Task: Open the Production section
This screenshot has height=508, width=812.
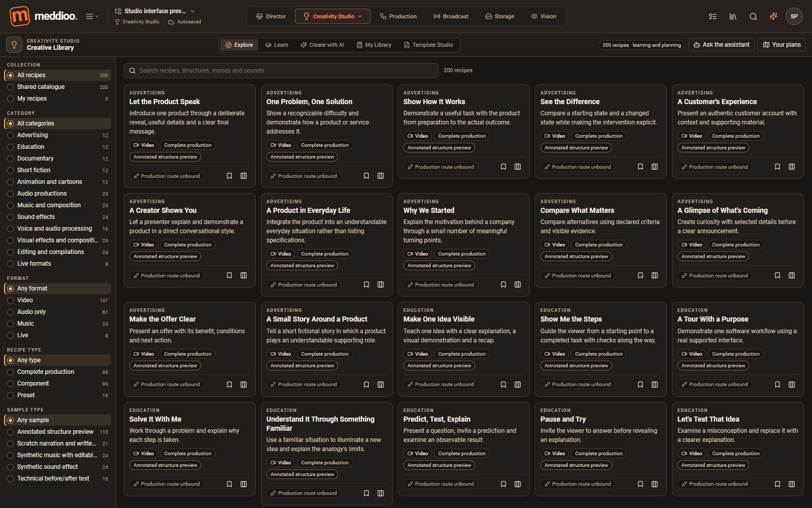Action: tap(398, 16)
